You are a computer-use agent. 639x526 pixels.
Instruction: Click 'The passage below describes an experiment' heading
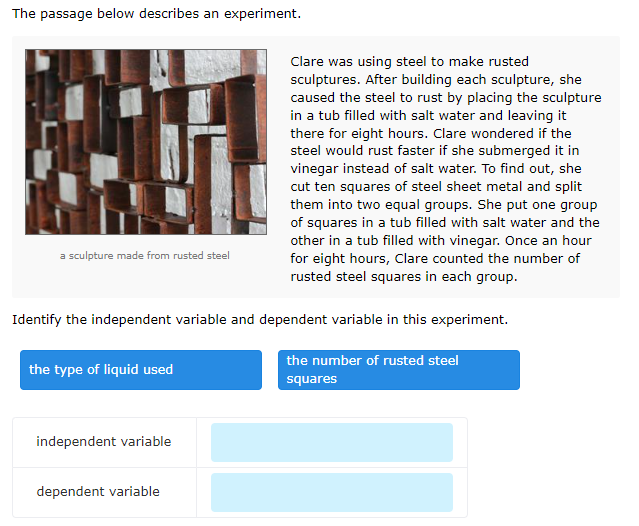(156, 13)
